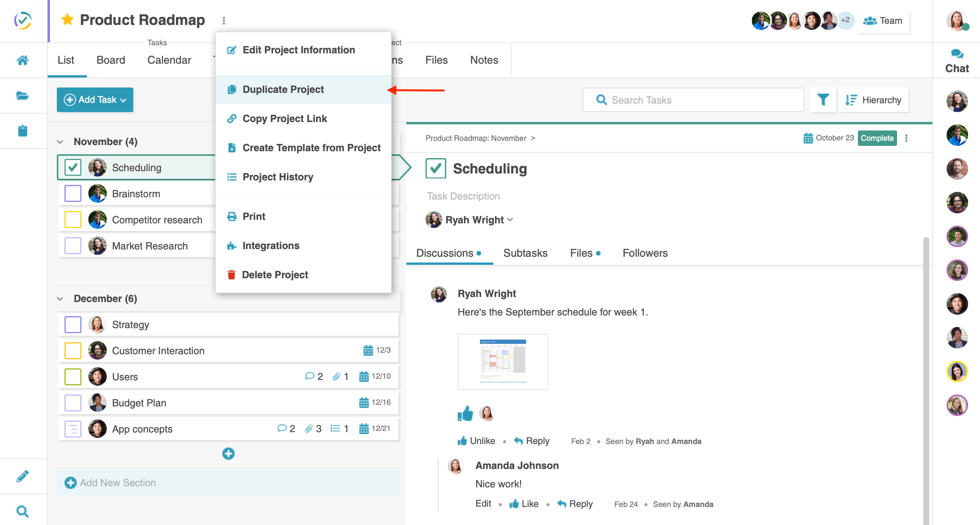This screenshot has width=980, height=525.
Task: Open My Tasks via clipboard sidebar icon
Action: tap(23, 131)
